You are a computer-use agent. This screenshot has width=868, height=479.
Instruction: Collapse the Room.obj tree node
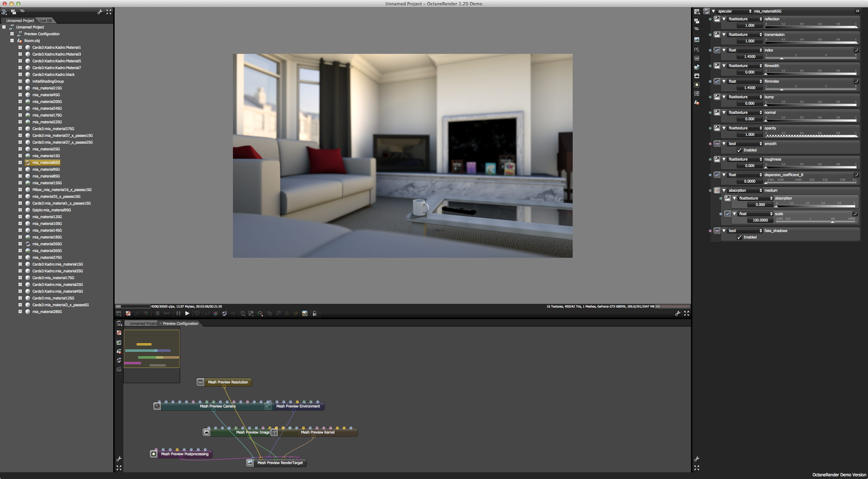click(x=12, y=41)
